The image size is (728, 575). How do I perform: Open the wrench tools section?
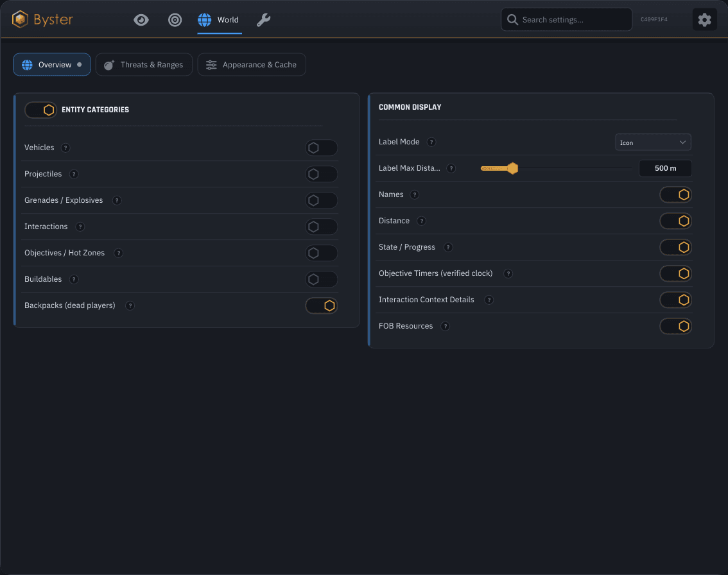click(x=263, y=20)
